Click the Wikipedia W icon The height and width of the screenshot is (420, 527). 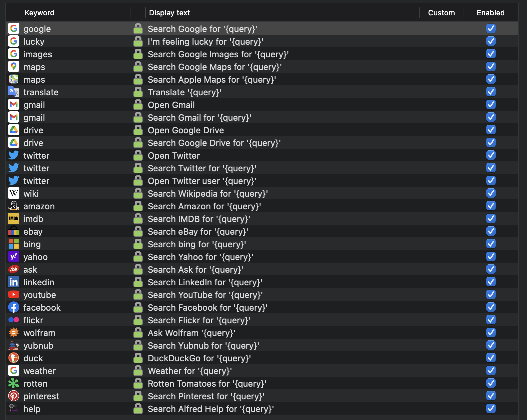[x=14, y=193]
